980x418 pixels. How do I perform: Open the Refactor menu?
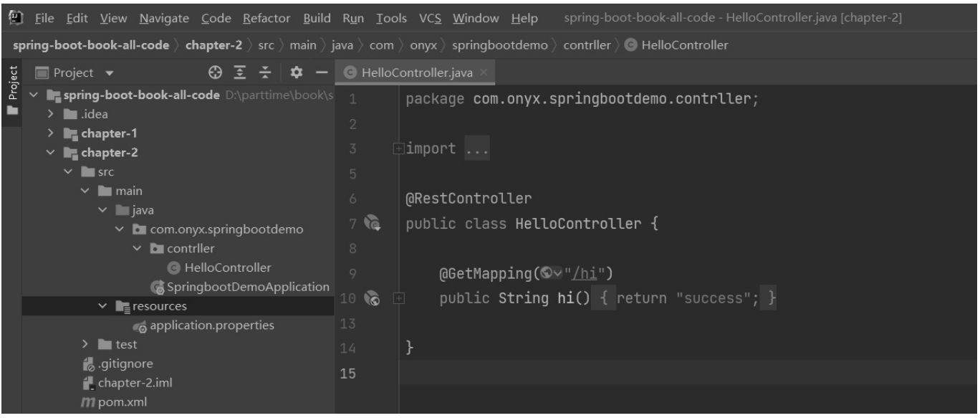point(266,18)
